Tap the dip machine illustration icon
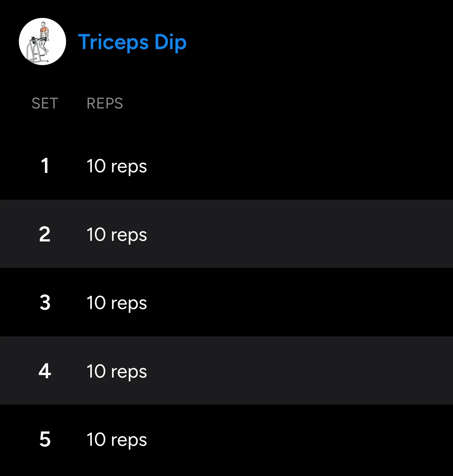The image size is (453, 476). [x=42, y=42]
